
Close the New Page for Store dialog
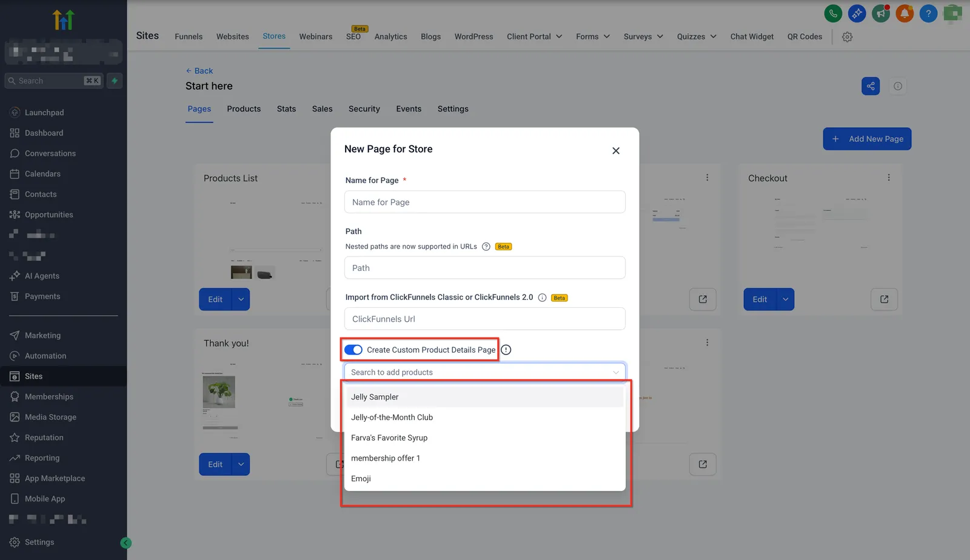pyautogui.click(x=616, y=151)
